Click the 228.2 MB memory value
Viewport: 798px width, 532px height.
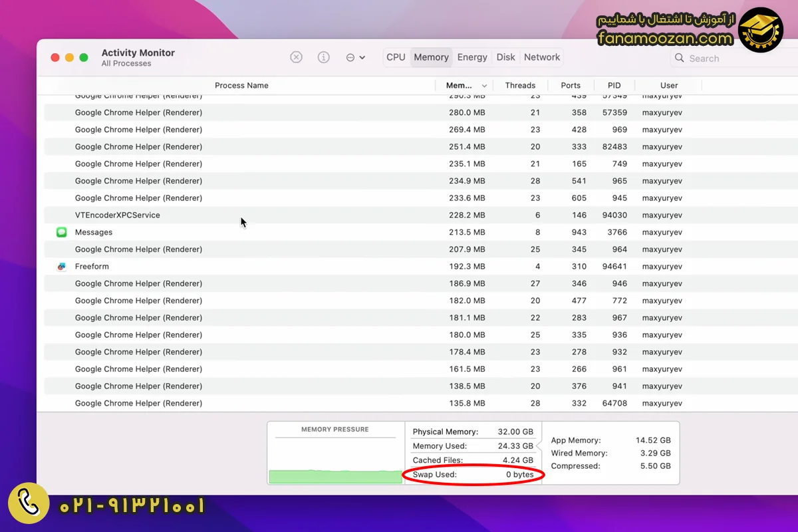pos(467,215)
